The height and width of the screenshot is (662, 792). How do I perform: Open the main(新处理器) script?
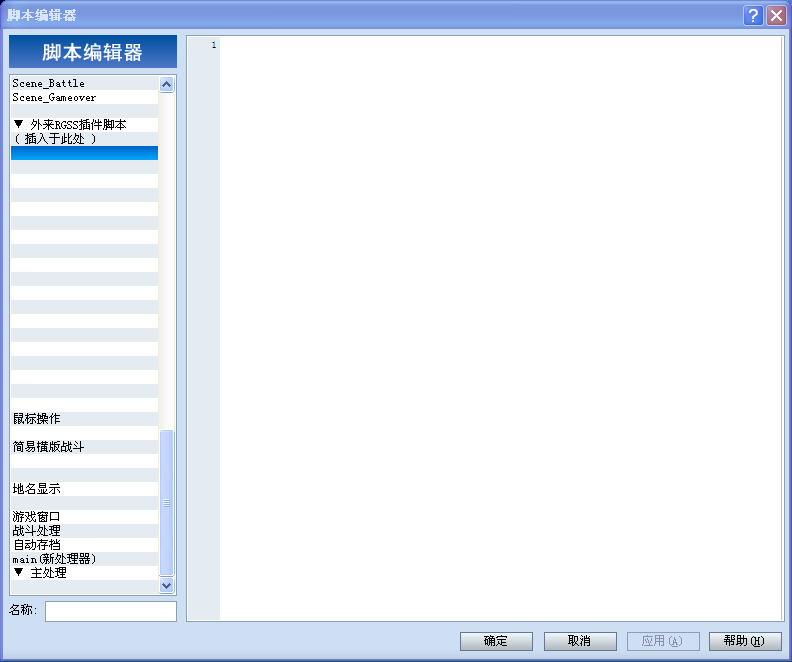pyautogui.click(x=84, y=559)
